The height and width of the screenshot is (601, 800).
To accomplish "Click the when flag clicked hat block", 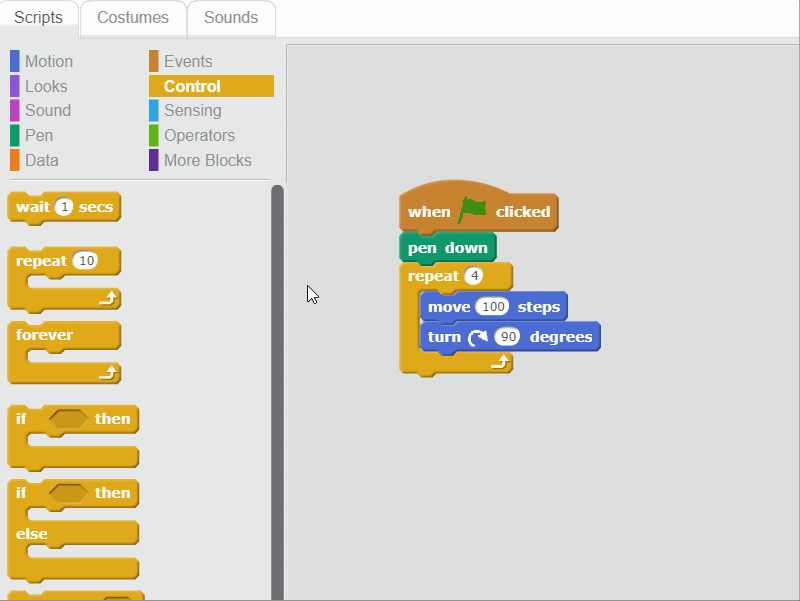I will [x=479, y=207].
